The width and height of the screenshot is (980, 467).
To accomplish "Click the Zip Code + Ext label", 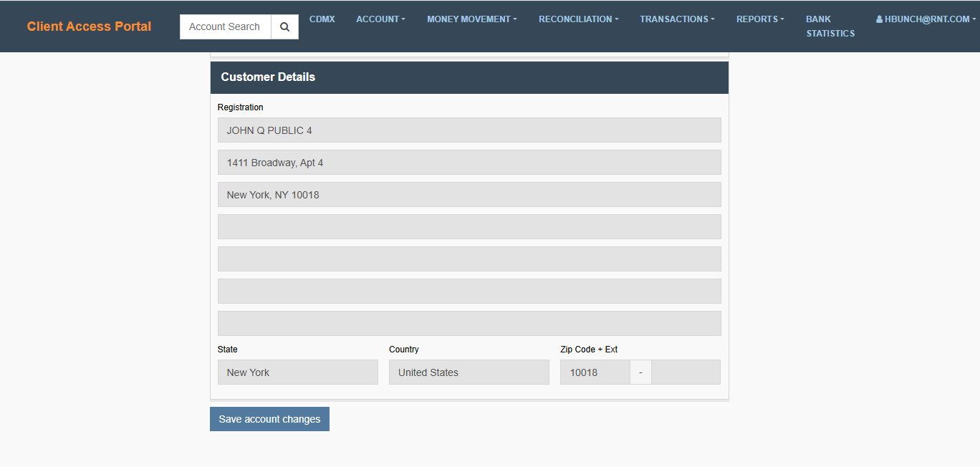I will (589, 350).
